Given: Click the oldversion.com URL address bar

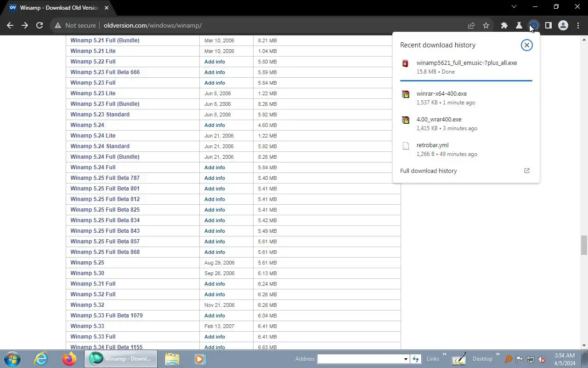Looking at the screenshot, I should coord(153,26).
